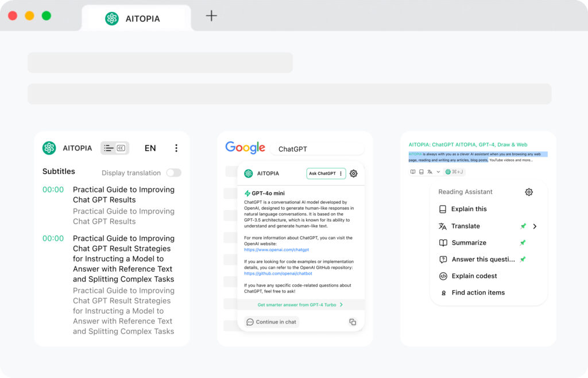Click the explain icon in selection toolbar

pos(421,172)
